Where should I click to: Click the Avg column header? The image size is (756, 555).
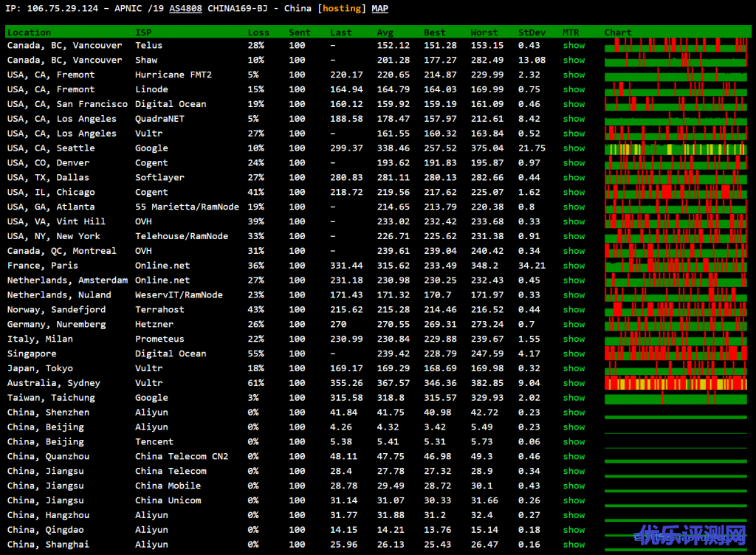coord(385,32)
